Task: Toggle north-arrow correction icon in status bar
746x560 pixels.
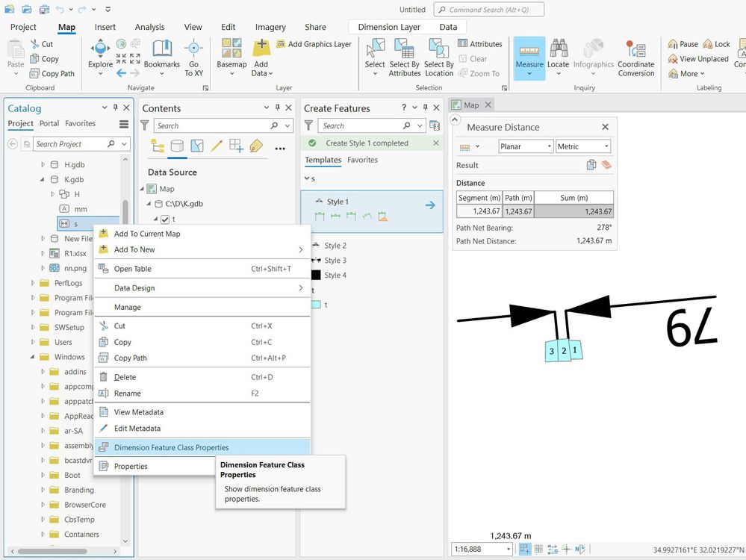Action: point(580,549)
